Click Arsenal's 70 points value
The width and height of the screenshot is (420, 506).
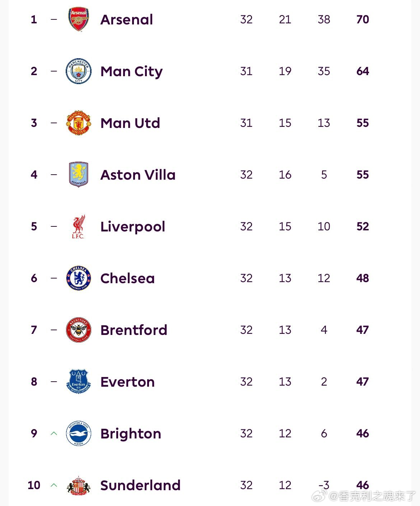tap(363, 19)
